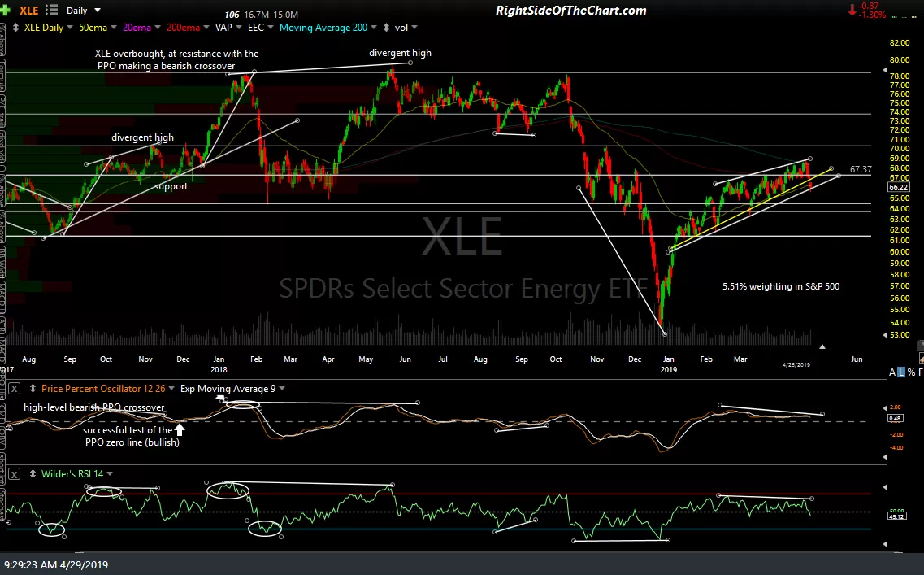924x575 pixels.
Task: Open the Moving Average 200 dropdown
Action: point(374,27)
